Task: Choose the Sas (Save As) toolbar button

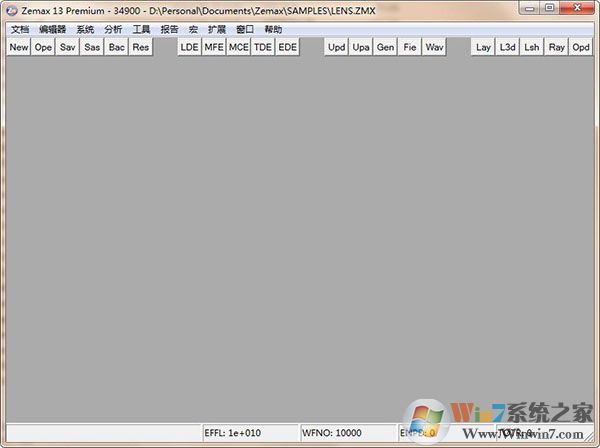Action: 92,47
